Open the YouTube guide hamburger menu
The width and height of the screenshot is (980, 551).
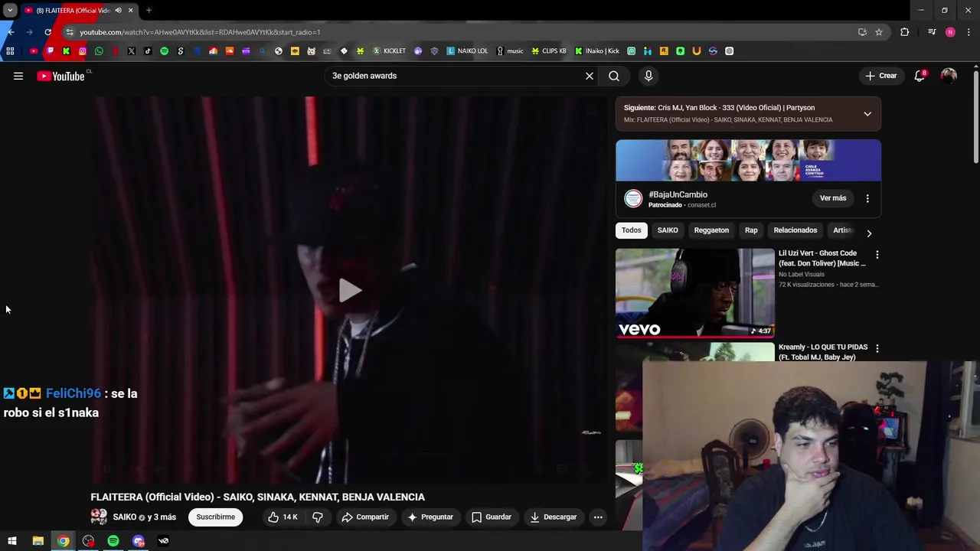[18, 76]
